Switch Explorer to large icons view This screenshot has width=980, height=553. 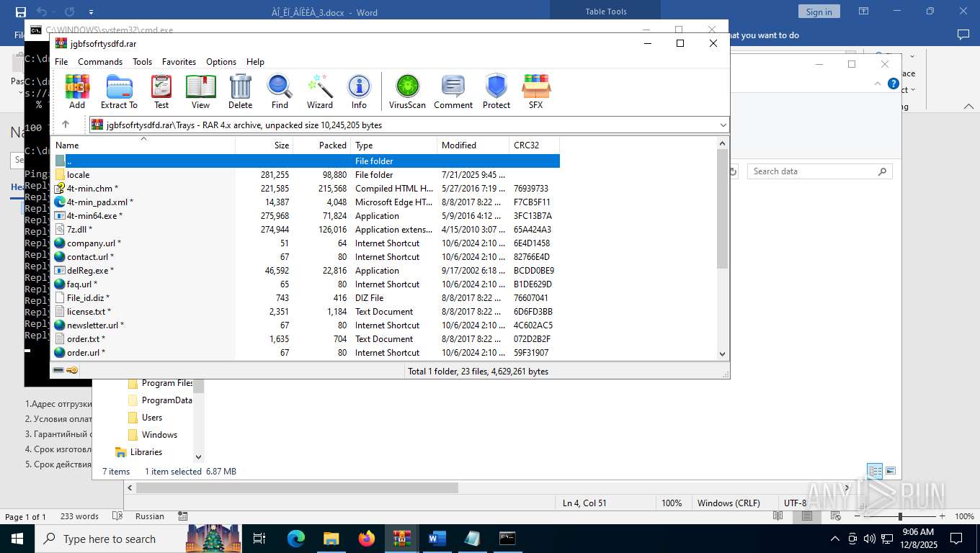tap(891, 472)
